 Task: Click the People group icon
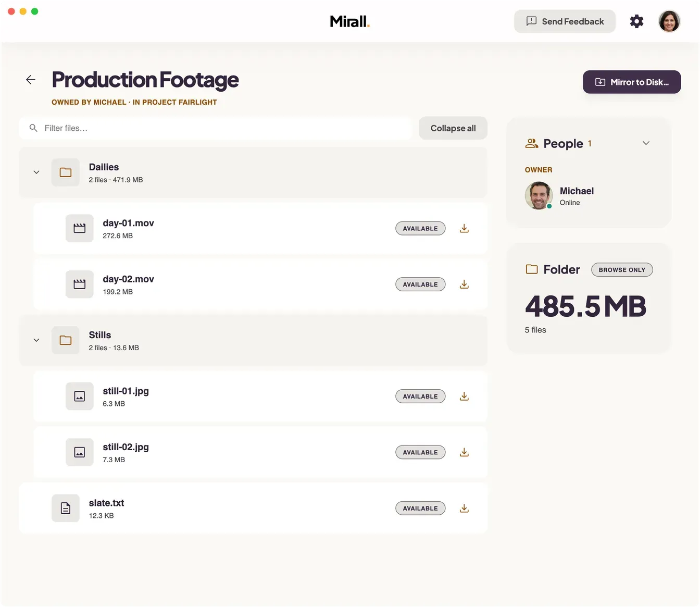pyautogui.click(x=532, y=143)
